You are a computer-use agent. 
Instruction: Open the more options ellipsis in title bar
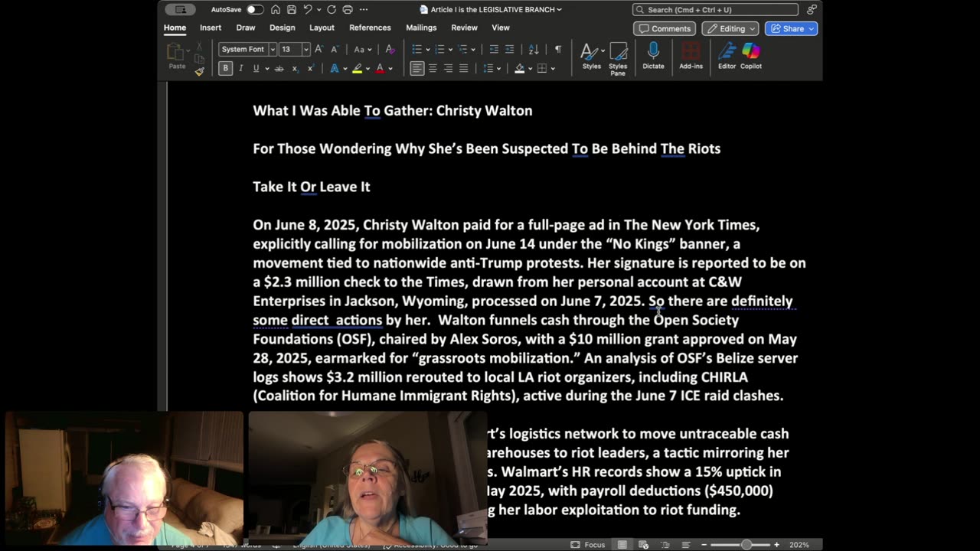pyautogui.click(x=364, y=9)
